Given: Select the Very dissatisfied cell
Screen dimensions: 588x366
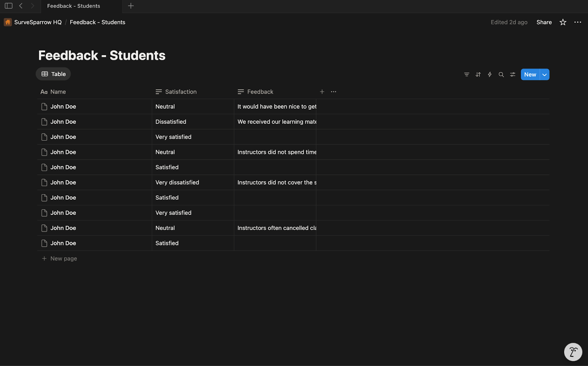Looking at the screenshot, I should click(177, 183).
